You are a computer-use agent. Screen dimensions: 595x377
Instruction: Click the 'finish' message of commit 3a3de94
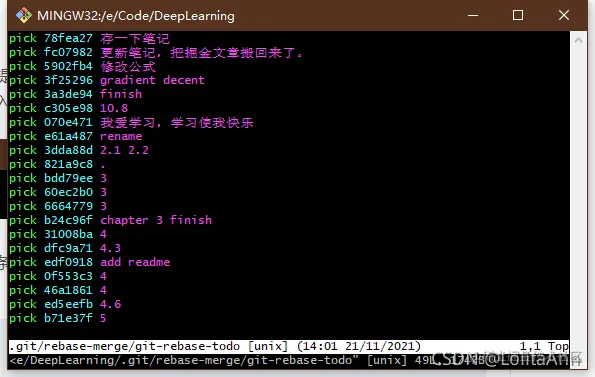pyautogui.click(x=121, y=94)
